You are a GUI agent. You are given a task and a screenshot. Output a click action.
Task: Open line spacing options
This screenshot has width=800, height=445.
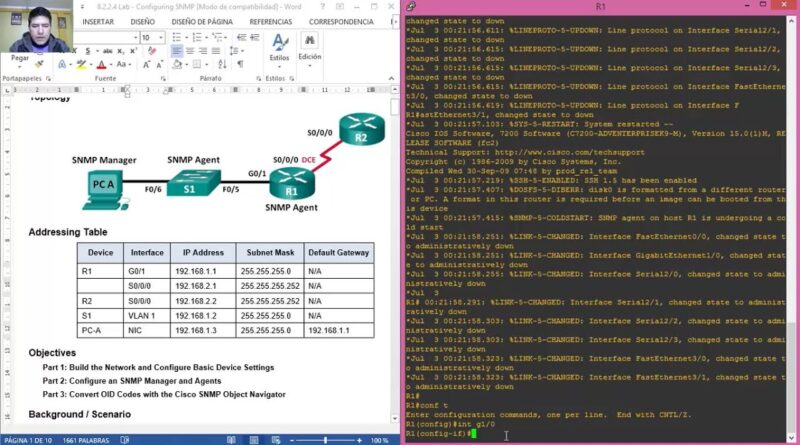(234, 51)
